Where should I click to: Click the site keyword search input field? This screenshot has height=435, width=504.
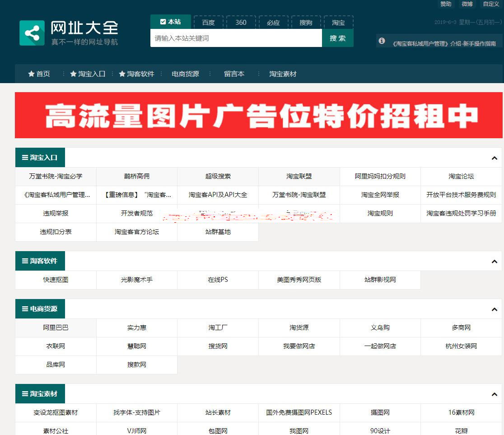tap(236, 38)
